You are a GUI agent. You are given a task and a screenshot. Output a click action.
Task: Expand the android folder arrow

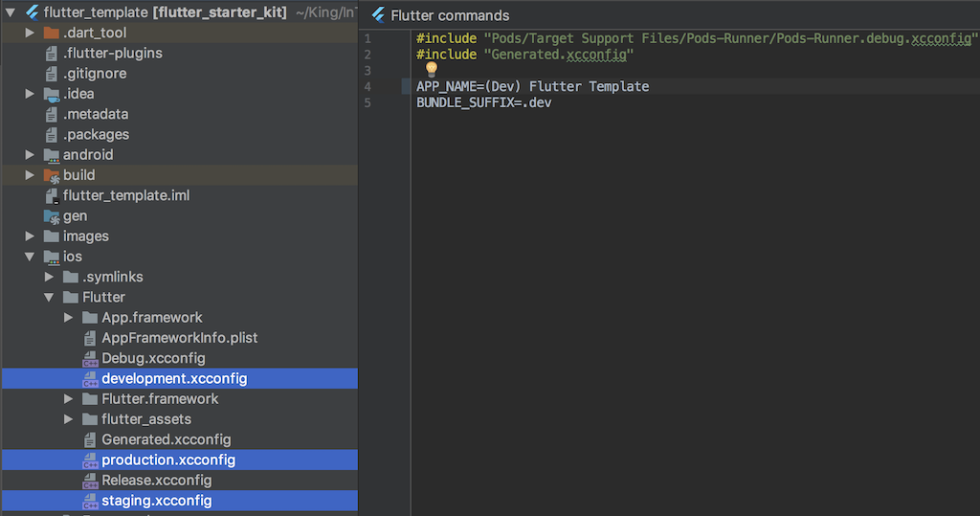click(30, 154)
